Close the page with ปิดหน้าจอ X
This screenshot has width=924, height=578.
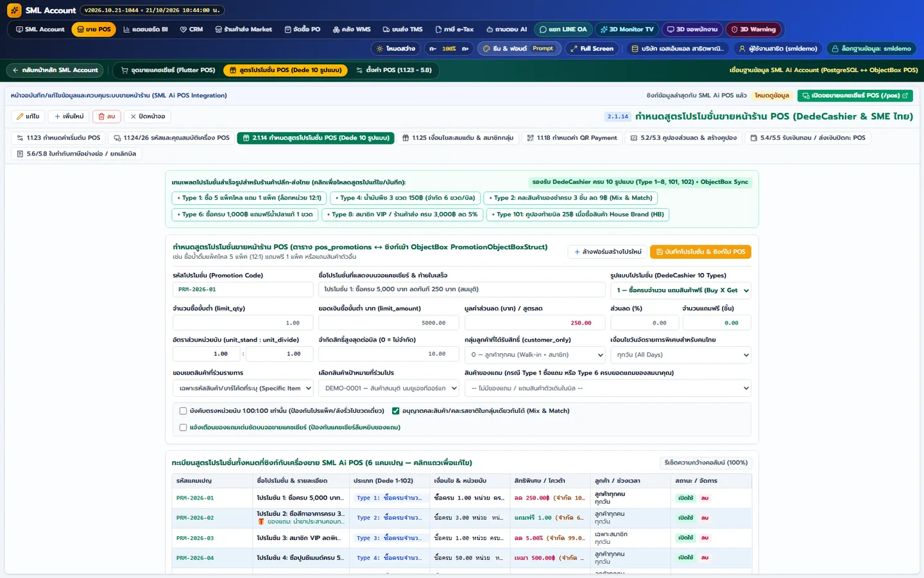point(148,116)
